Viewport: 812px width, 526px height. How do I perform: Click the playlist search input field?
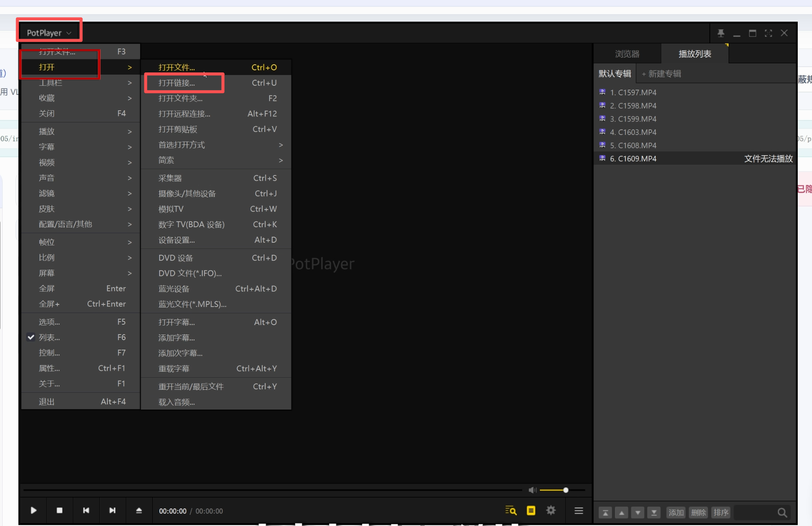click(x=755, y=513)
